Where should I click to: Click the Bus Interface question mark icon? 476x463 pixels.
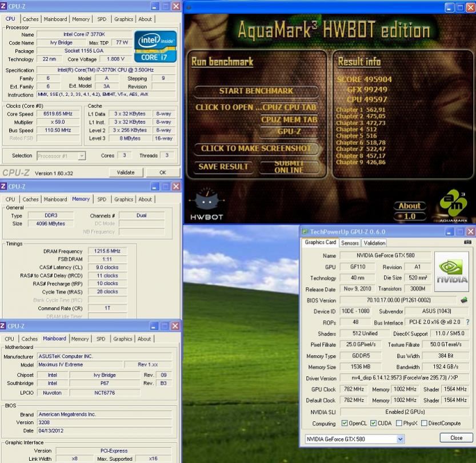[468, 322]
